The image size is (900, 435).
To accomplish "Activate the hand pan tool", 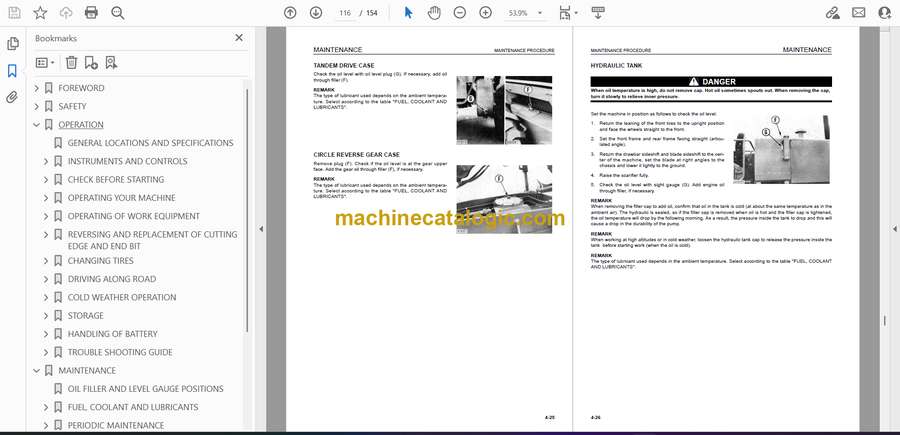I will [434, 13].
